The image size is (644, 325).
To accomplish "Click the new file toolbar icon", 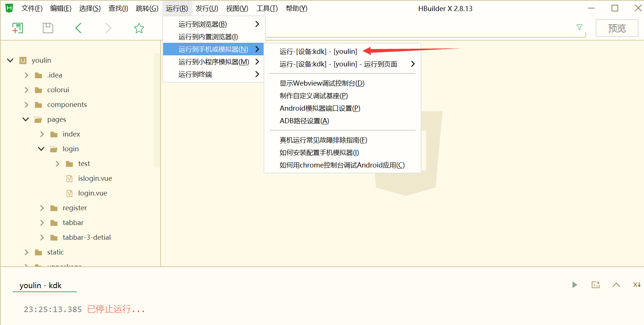I will pyautogui.click(x=17, y=28).
